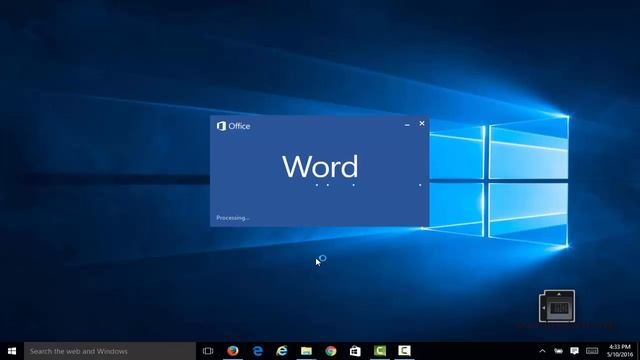Viewport: 640px width, 360px height.
Task: Open the Windows Start menu
Action: (x=12, y=351)
